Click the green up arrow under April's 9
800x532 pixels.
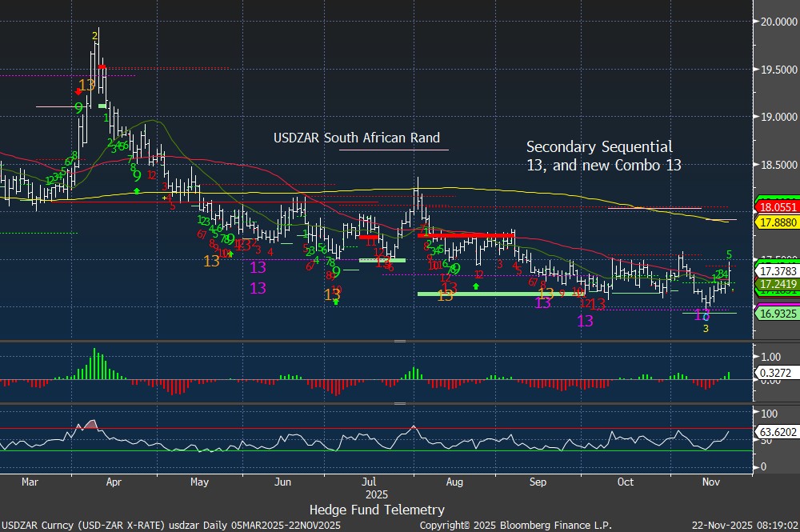click(x=137, y=191)
